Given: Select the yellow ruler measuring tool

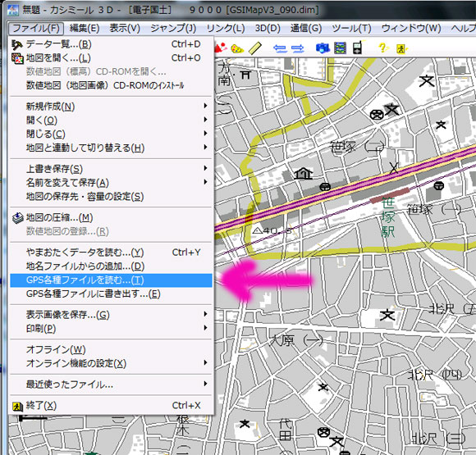Looking at the screenshot, I should tap(255, 48).
